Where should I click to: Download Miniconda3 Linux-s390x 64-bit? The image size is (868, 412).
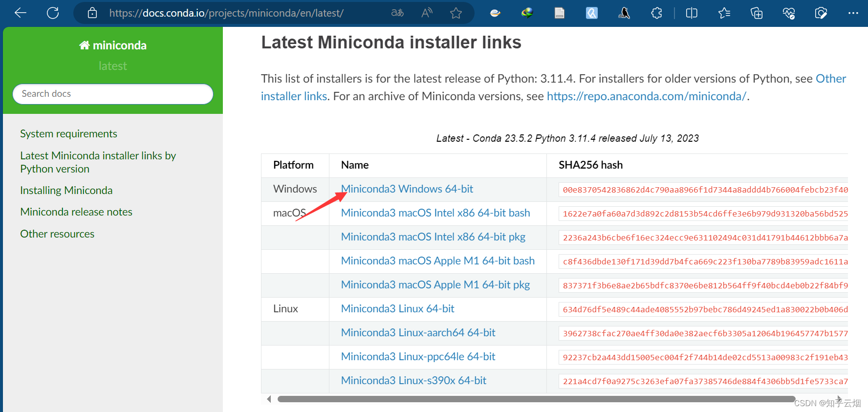coord(413,381)
